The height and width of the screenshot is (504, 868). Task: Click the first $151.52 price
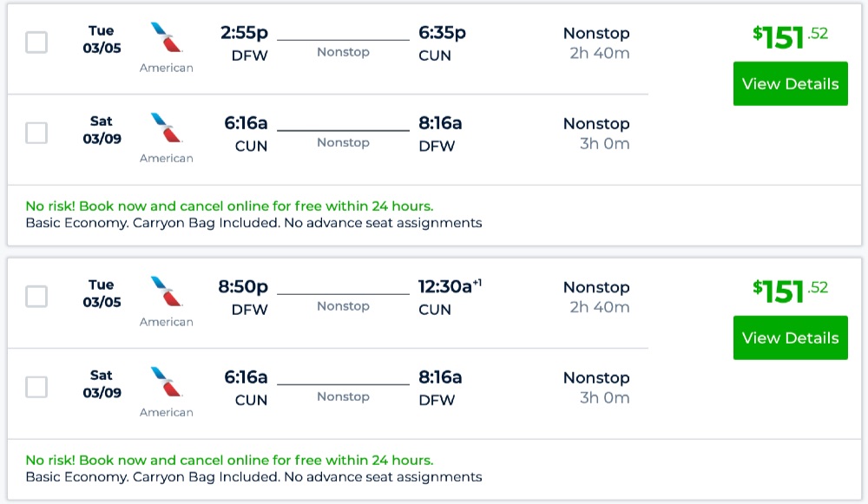(x=790, y=37)
